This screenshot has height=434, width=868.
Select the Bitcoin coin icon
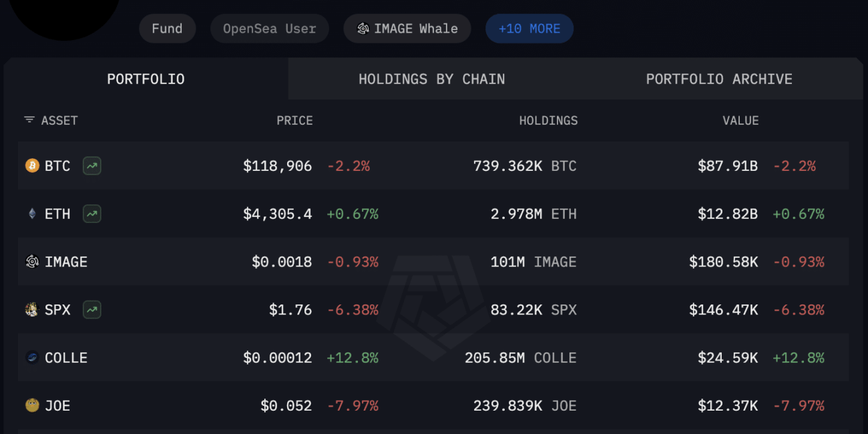tap(32, 166)
